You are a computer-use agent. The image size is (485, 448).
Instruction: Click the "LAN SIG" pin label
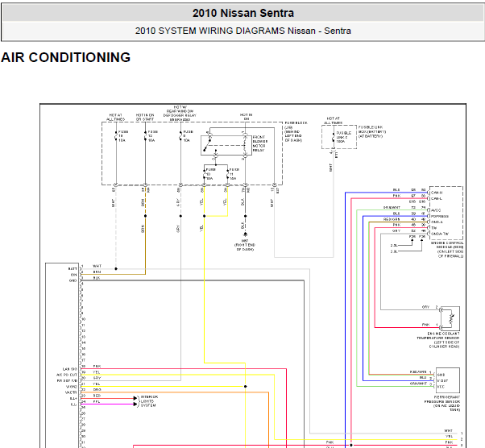[70, 369]
